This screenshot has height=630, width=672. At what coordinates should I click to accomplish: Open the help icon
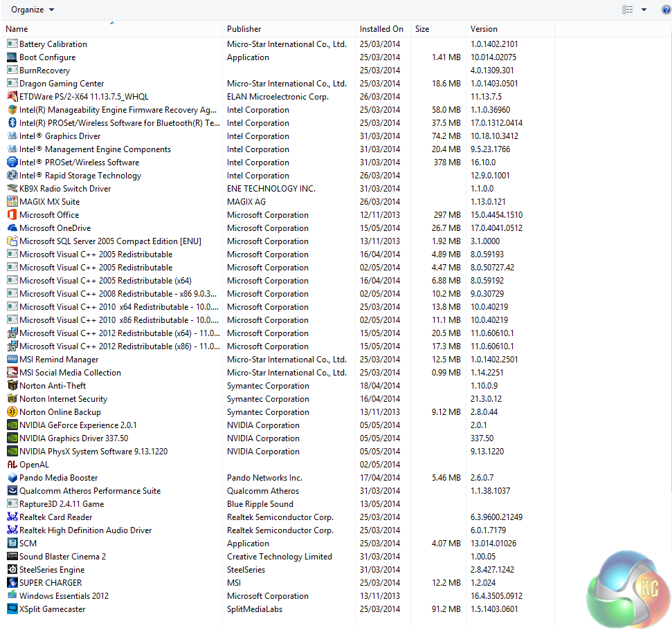tap(666, 10)
